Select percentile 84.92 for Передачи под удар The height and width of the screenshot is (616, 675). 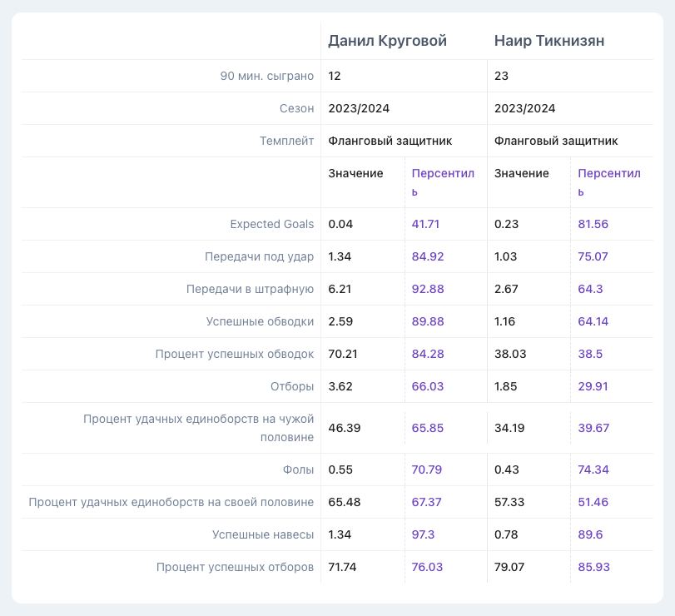click(x=428, y=256)
